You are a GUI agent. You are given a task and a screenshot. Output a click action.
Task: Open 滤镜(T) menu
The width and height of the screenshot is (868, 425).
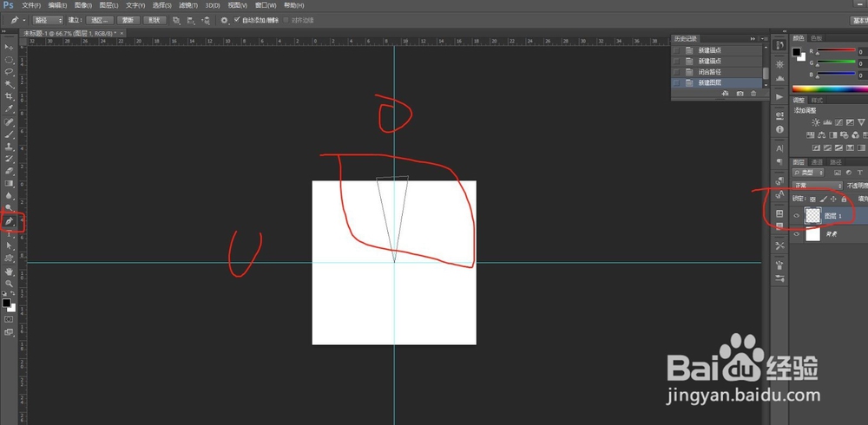188,5
